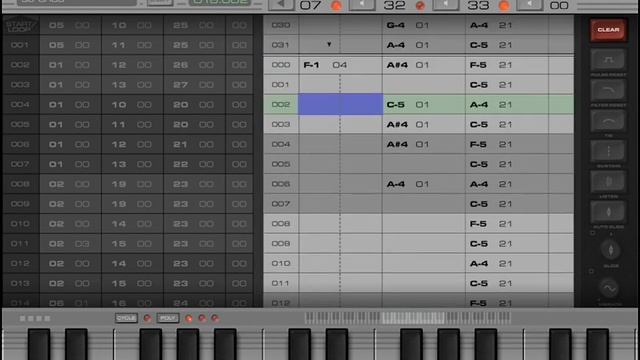The width and height of the screenshot is (640, 360).
Task: Select value 26 in sequence row 002
Action: (180, 65)
